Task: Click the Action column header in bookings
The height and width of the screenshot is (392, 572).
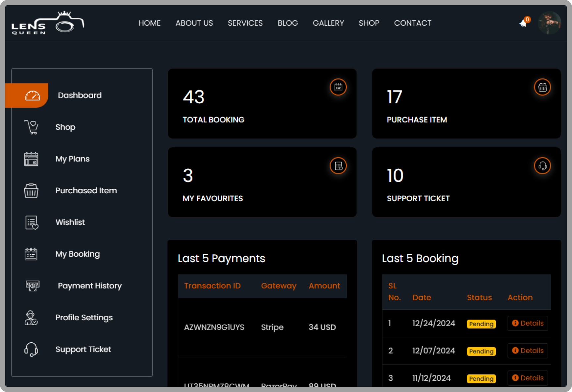Action: point(520,297)
